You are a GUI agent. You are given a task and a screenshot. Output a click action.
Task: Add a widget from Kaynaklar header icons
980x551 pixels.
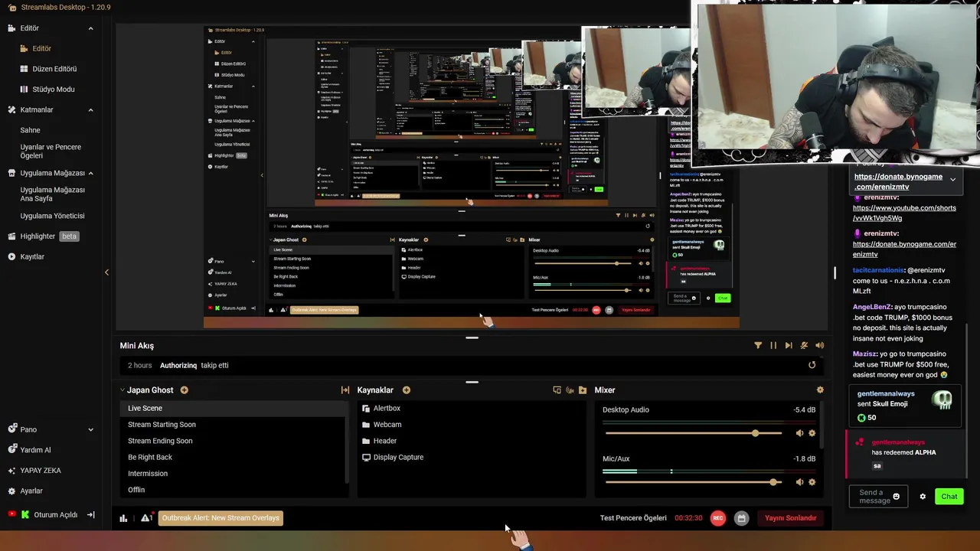[x=557, y=390]
